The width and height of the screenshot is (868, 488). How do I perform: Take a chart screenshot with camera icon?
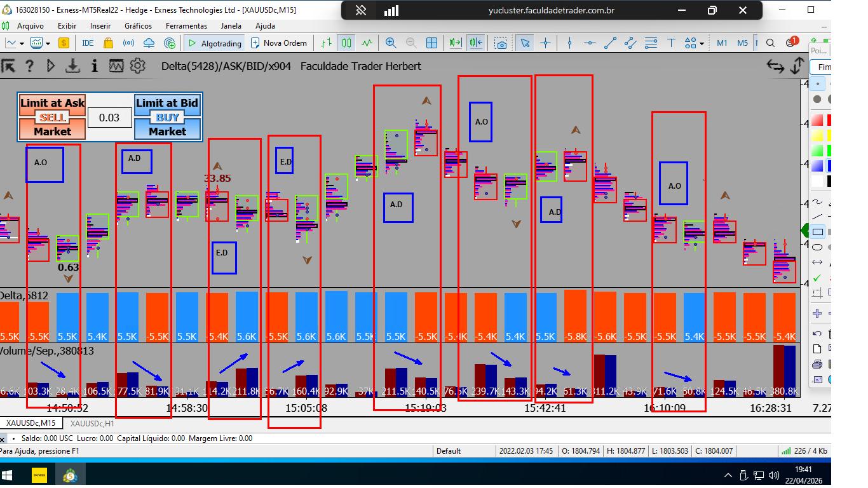click(x=501, y=43)
